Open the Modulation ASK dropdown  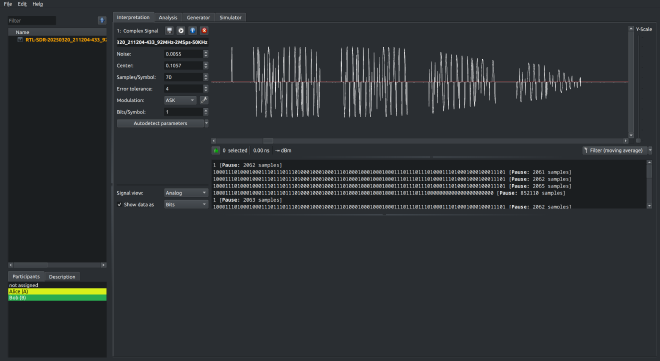[180, 100]
